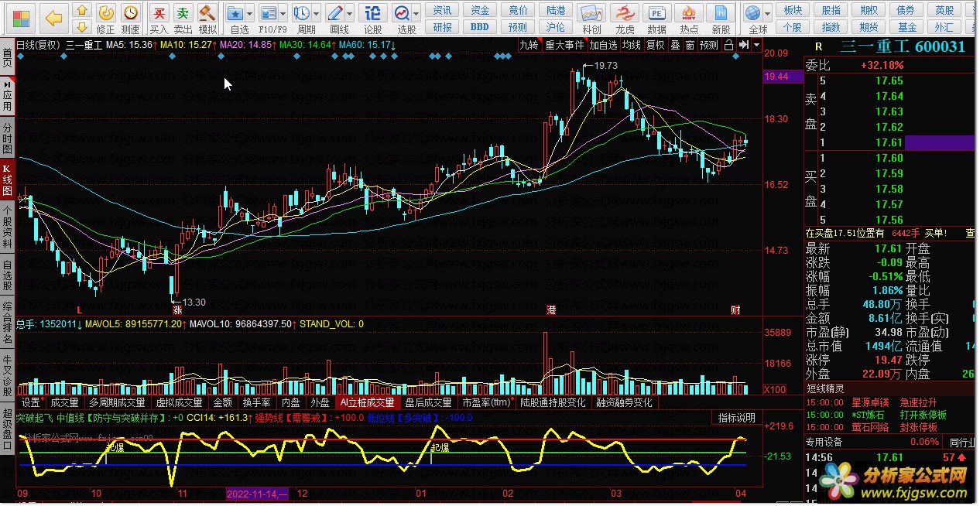Switch to the 成交量 indicator tab

[x=64, y=402]
